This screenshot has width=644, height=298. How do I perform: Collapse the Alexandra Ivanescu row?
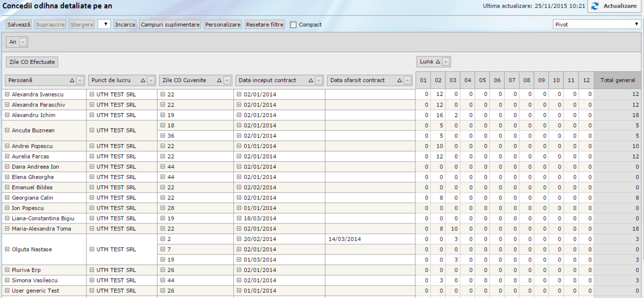pos(8,94)
